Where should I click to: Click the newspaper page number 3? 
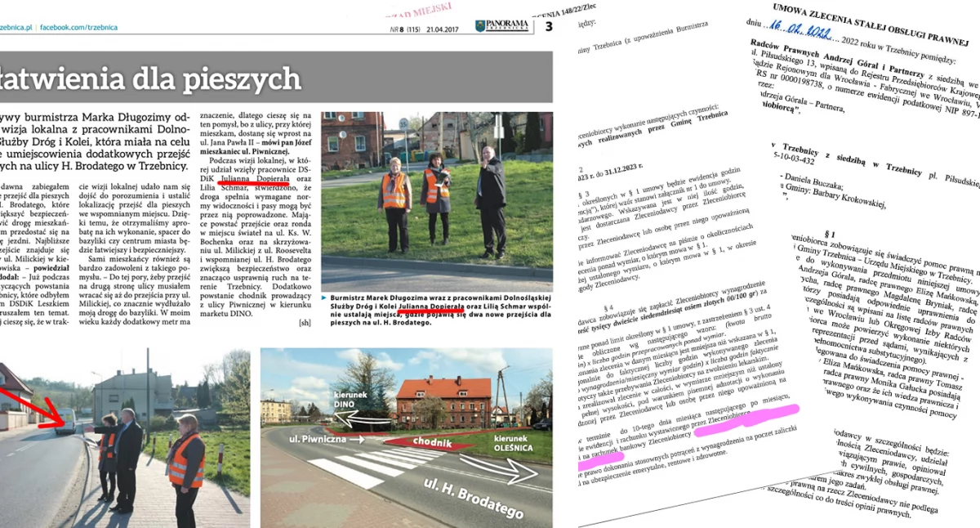[x=549, y=27]
